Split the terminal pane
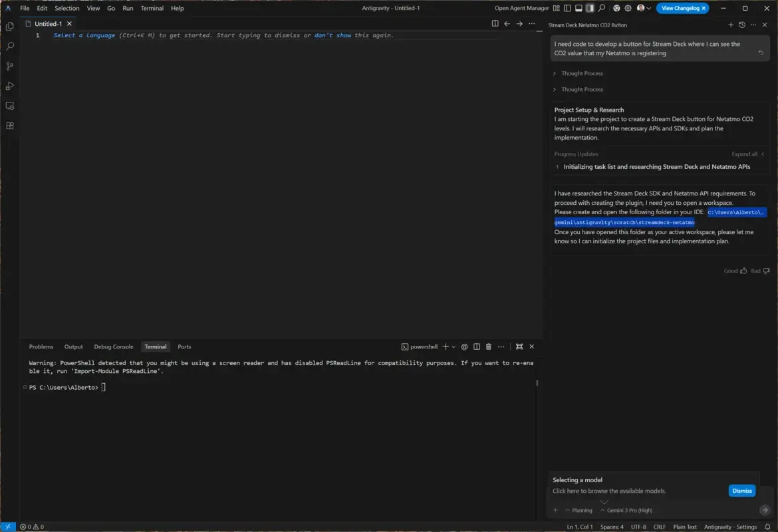This screenshot has width=778, height=532. 477,346
